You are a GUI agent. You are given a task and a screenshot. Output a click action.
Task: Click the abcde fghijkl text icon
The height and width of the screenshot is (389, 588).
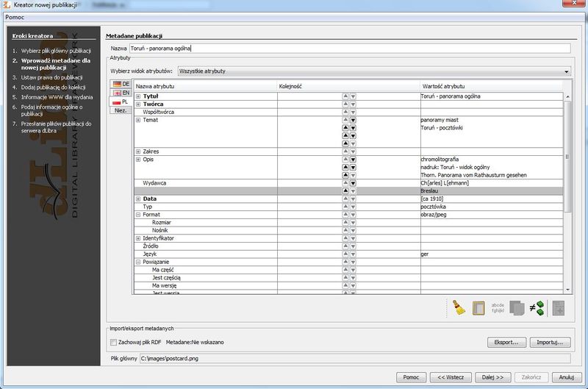pos(498,308)
